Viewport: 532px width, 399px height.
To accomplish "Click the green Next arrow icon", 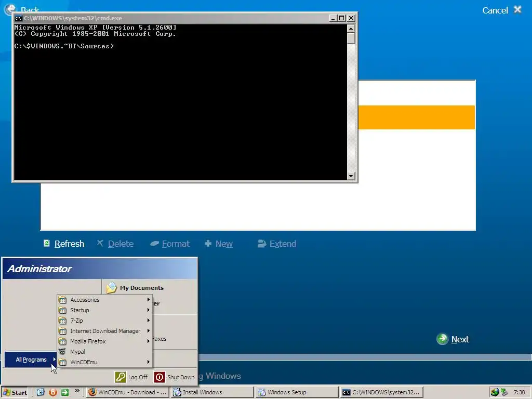I will click(443, 339).
